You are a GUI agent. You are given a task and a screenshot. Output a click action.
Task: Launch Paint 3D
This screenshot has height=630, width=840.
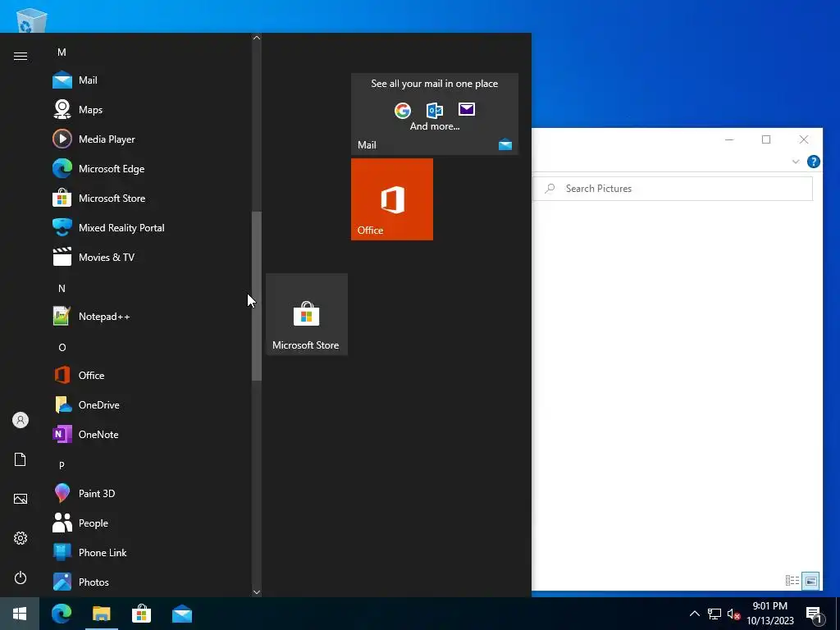(x=149, y=493)
